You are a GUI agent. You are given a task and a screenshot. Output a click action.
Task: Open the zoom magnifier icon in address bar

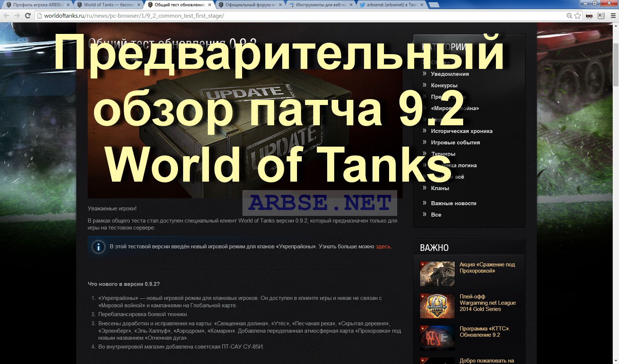point(569,15)
